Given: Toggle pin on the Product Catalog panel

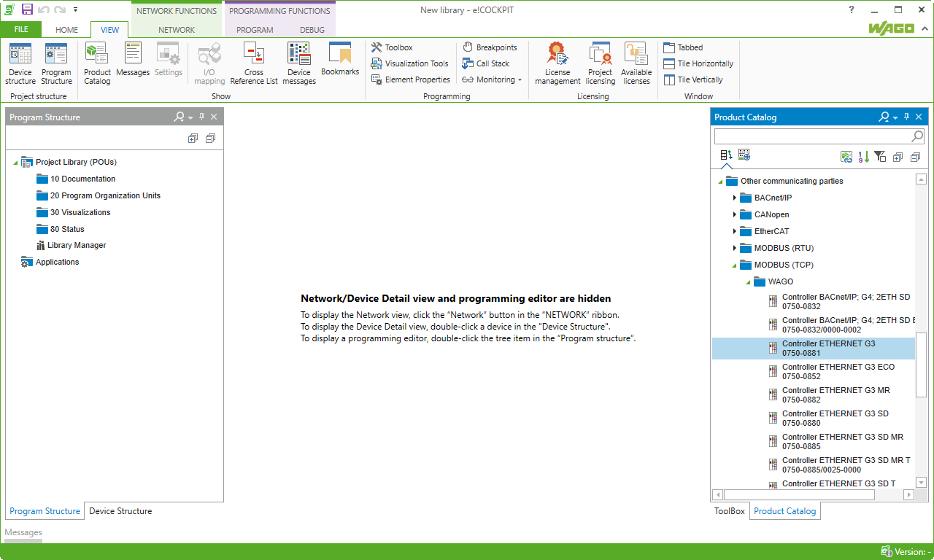Looking at the screenshot, I should click(907, 117).
